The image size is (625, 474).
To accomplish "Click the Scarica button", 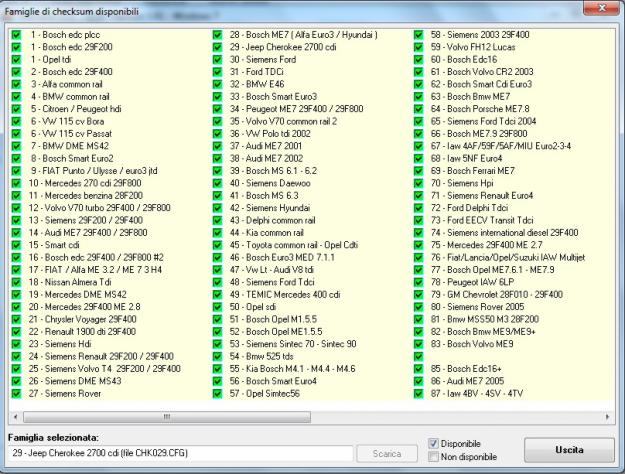I will coord(387,454).
